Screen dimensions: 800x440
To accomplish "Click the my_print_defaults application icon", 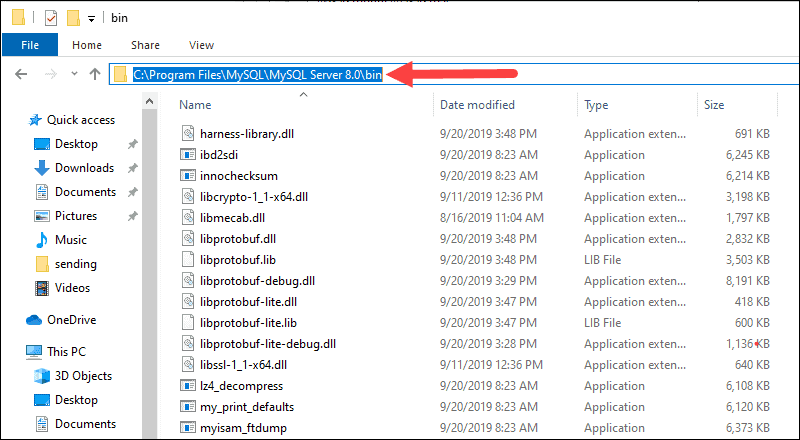I will (188, 407).
